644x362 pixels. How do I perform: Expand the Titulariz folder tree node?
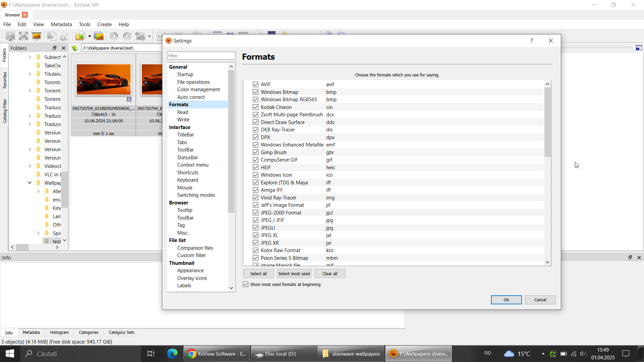[x=30, y=74]
